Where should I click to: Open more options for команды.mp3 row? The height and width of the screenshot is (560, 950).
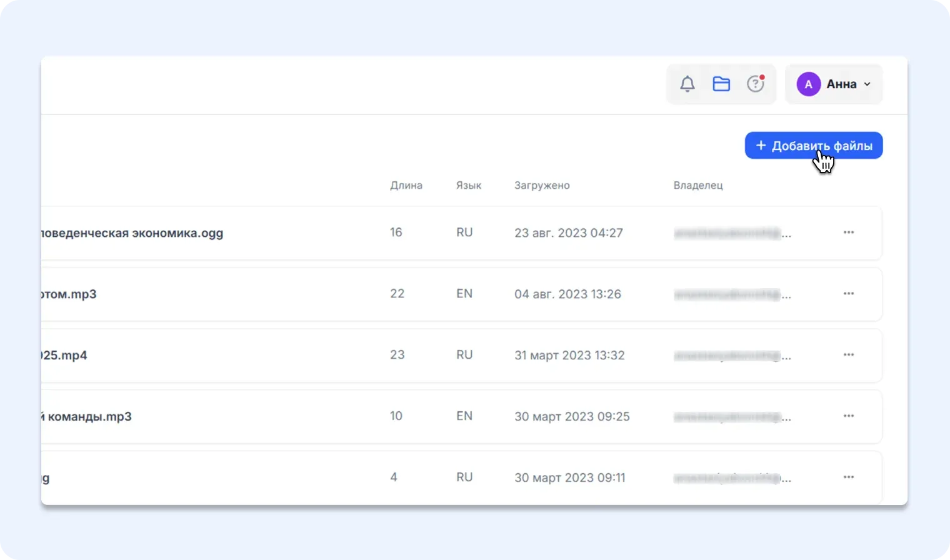pyautogui.click(x=848, y=416)
